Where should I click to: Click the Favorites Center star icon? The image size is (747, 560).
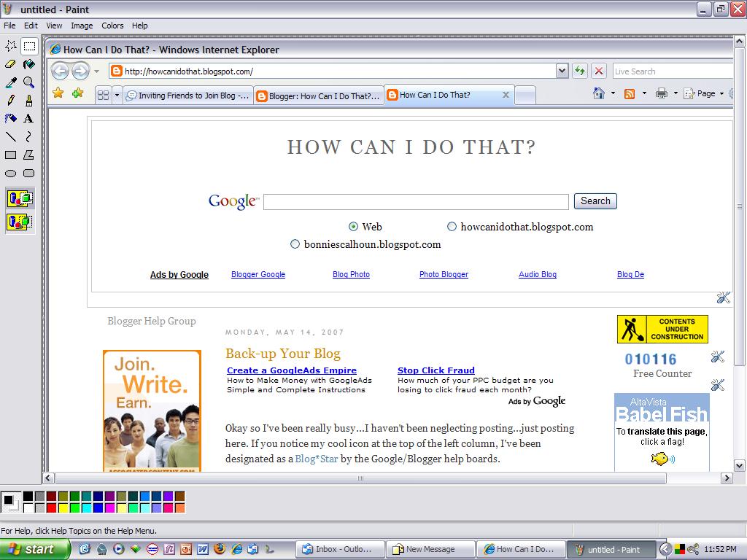58,93
